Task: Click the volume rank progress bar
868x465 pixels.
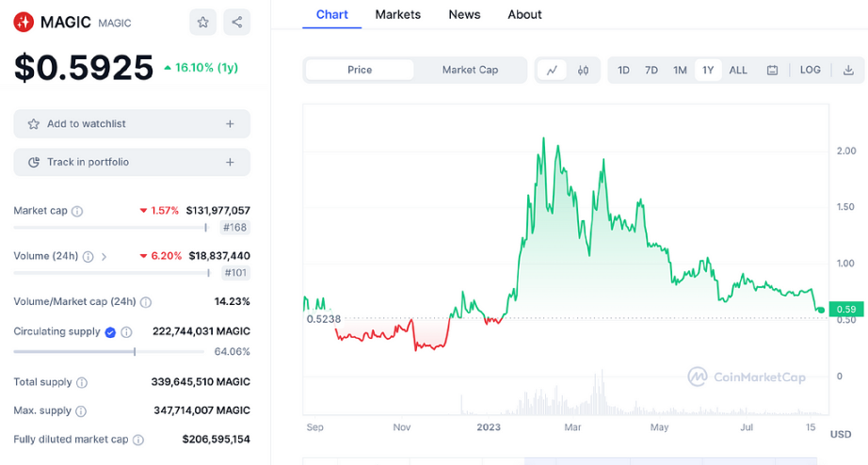Action: (x=112, y=273)
